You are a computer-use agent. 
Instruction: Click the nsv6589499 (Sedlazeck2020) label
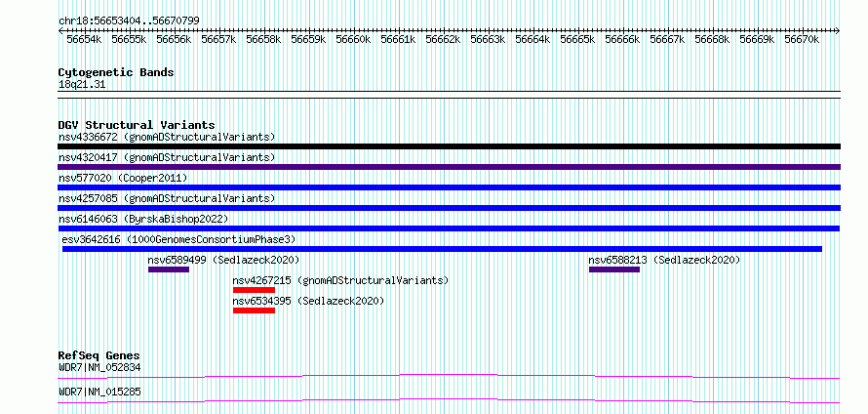point(223,260)
